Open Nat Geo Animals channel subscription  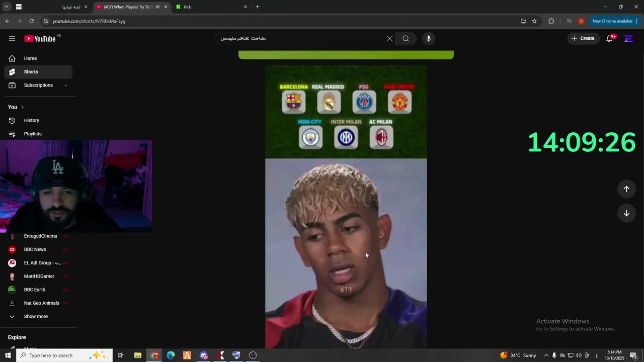coord(38,303)
